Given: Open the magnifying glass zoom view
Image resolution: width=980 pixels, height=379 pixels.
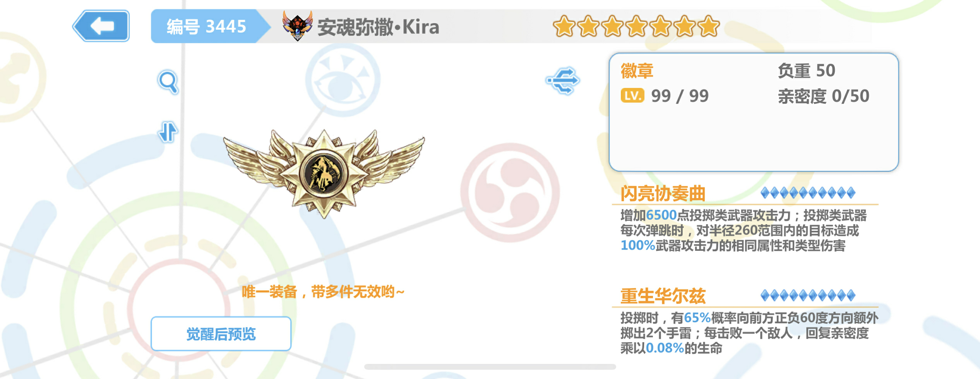Looking at the screenshot, I should coord(168,82).
